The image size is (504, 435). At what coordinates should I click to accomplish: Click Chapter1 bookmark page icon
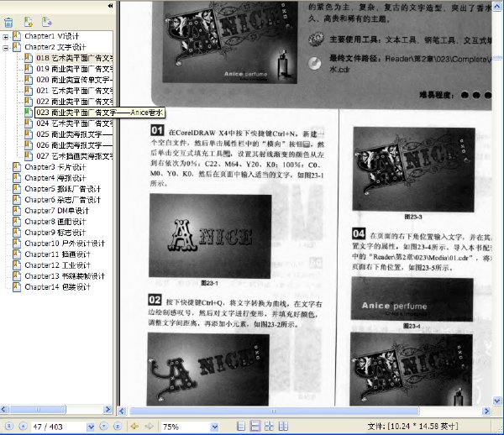point(17,36)
